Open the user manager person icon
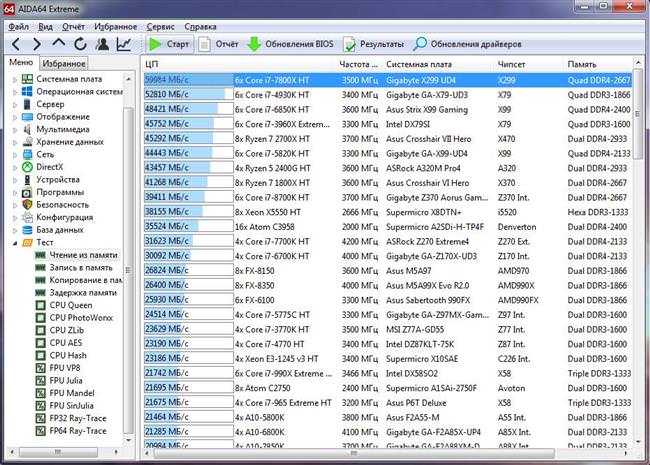This screenshot has width=650, height=465. (102, 44)
